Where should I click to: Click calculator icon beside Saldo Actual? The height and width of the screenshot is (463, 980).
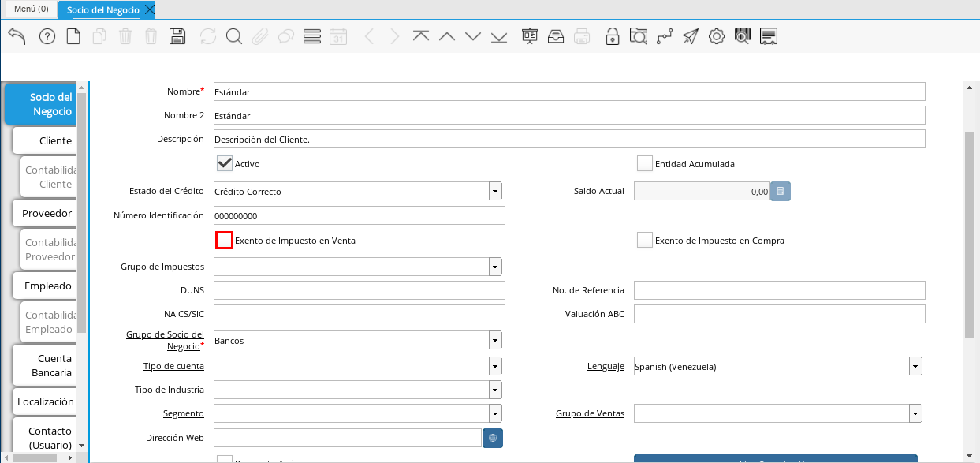(x=780, y=191)
